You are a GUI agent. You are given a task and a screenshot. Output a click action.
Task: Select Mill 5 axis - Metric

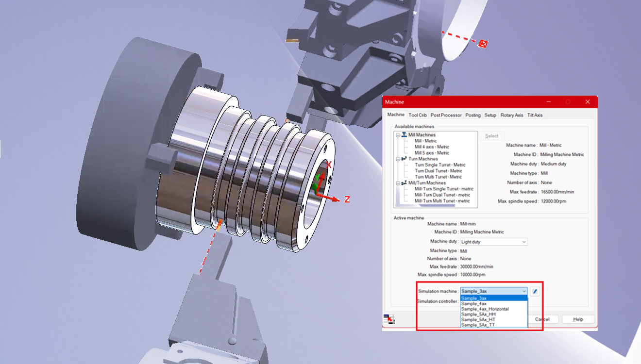432,153
